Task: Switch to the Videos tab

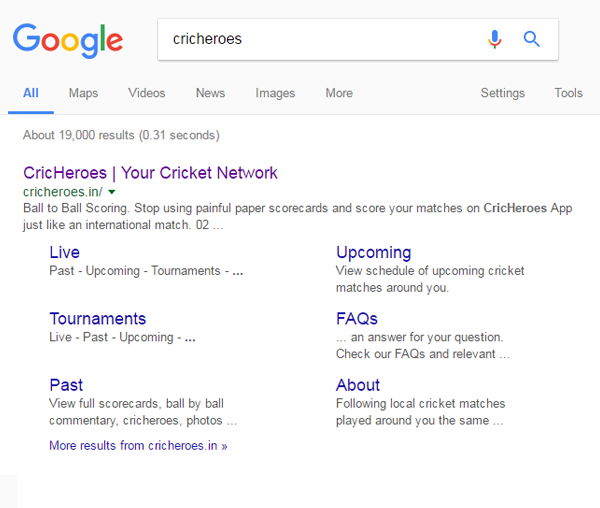Action: [147, 93]
